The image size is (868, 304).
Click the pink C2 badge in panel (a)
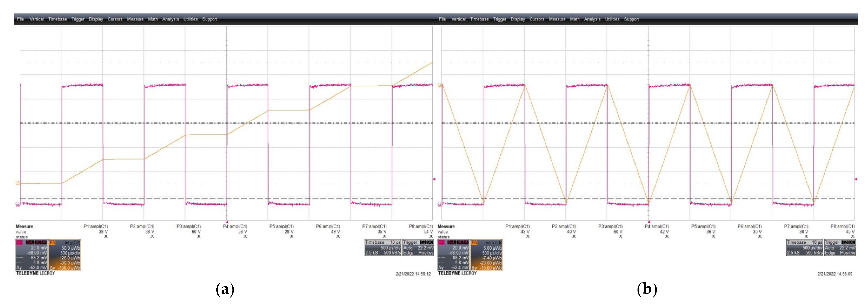point(19,242)
